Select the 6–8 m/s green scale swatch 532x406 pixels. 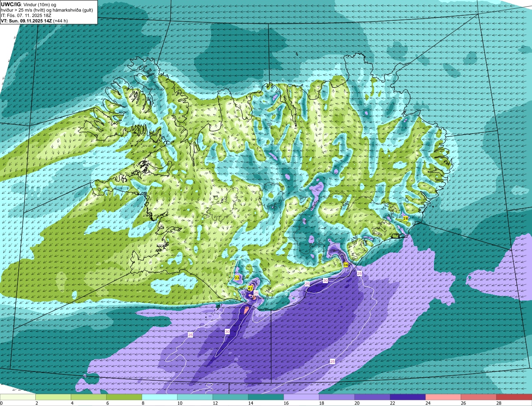click(x=124, y=397)
